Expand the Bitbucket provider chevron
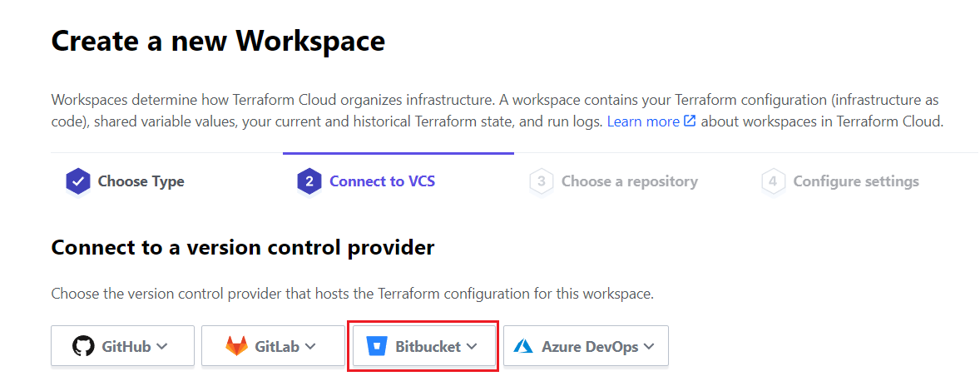This screenshot has height=391, width=980. coord(472,346)
